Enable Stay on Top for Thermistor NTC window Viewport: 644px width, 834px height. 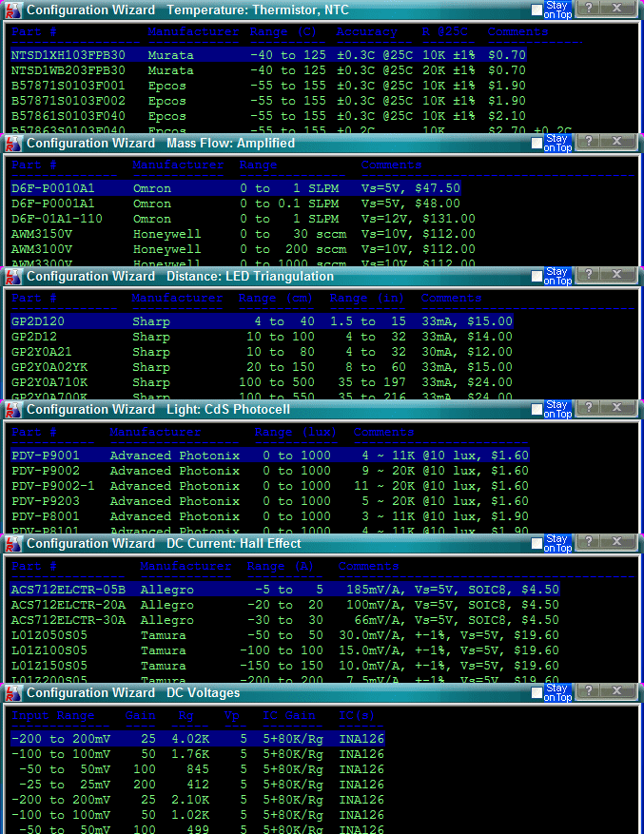tap(537, 10)
